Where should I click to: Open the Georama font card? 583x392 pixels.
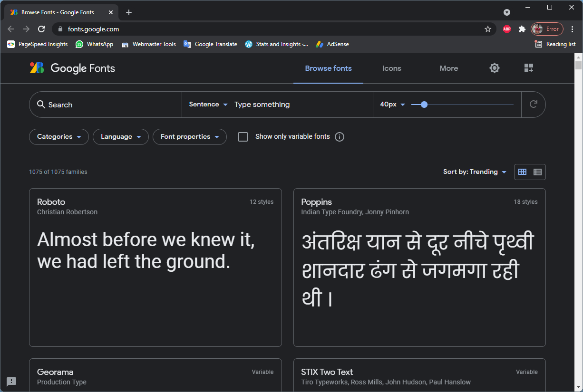pos(155,375)
